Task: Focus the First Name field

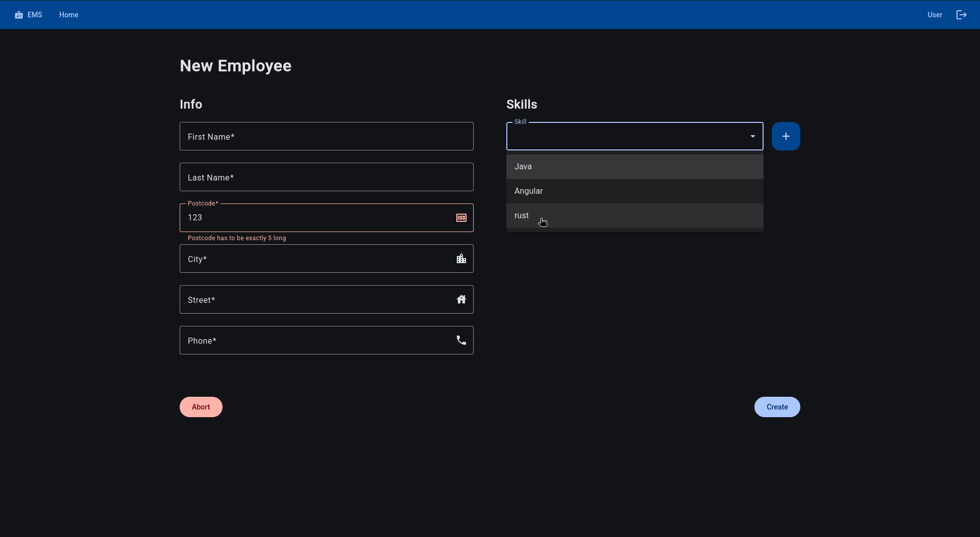Action: 327,136
